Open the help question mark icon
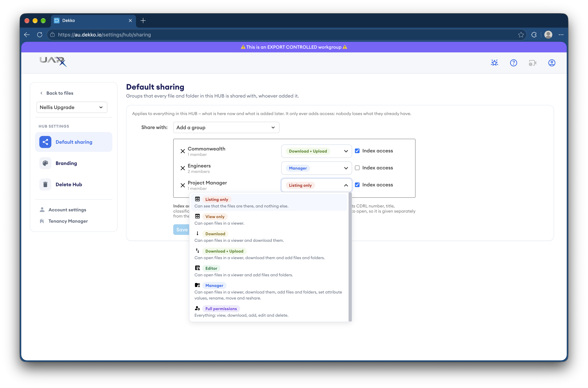588x388 pixels. point(513,63)
